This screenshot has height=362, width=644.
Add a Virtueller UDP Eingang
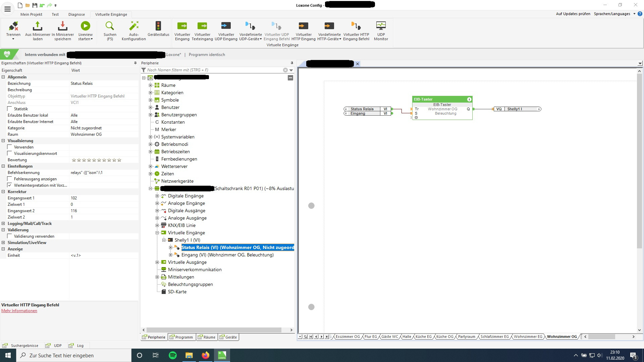tap(226, 26)
